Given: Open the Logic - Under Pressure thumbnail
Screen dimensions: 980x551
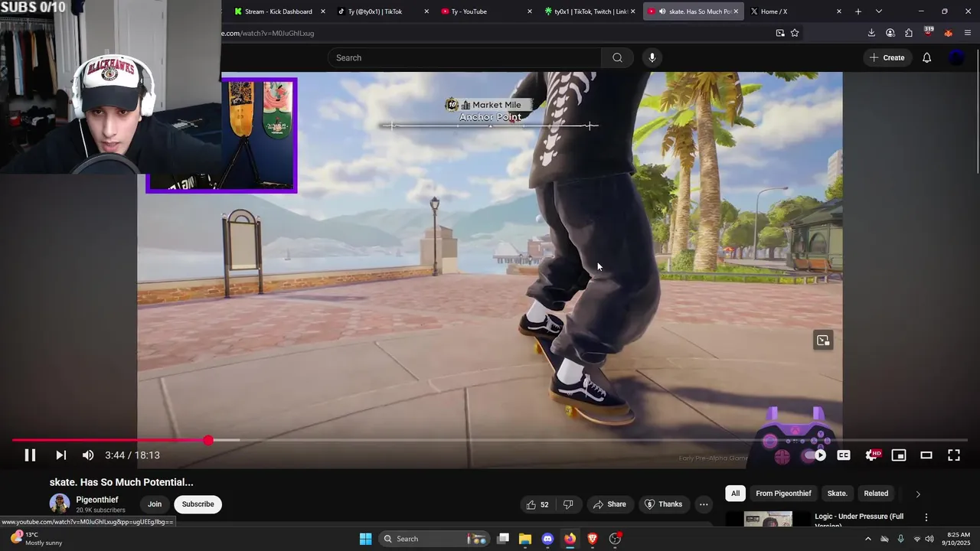Looking at the screenshot, I should tap(768, 519).
